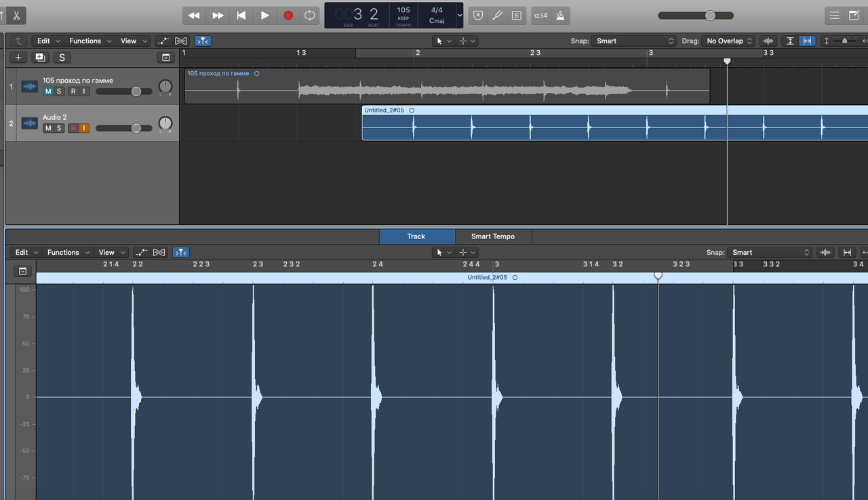Open the Tracks area Snap dropdown

coord(633,41)
